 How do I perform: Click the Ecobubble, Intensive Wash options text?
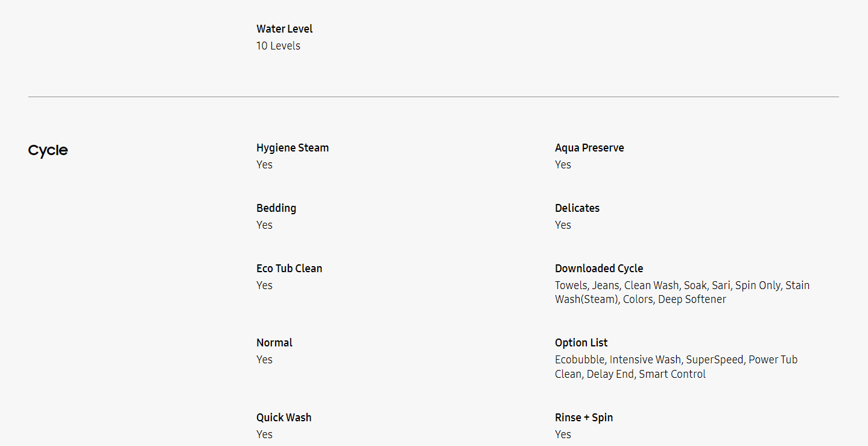click(676, 366)
